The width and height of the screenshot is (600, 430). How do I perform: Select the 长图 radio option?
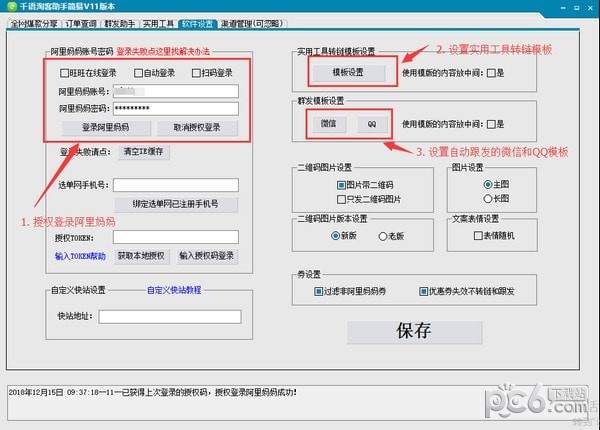click(486, 198)
